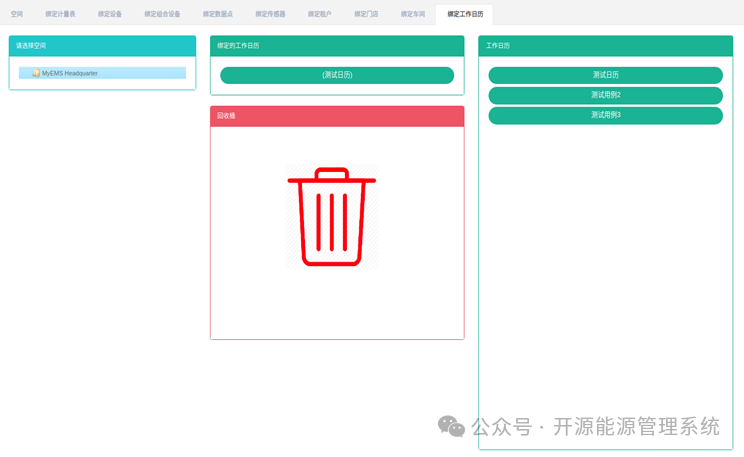
Task: Select MyEMS Headquarter space node
Action: click(x=102, y=73)
